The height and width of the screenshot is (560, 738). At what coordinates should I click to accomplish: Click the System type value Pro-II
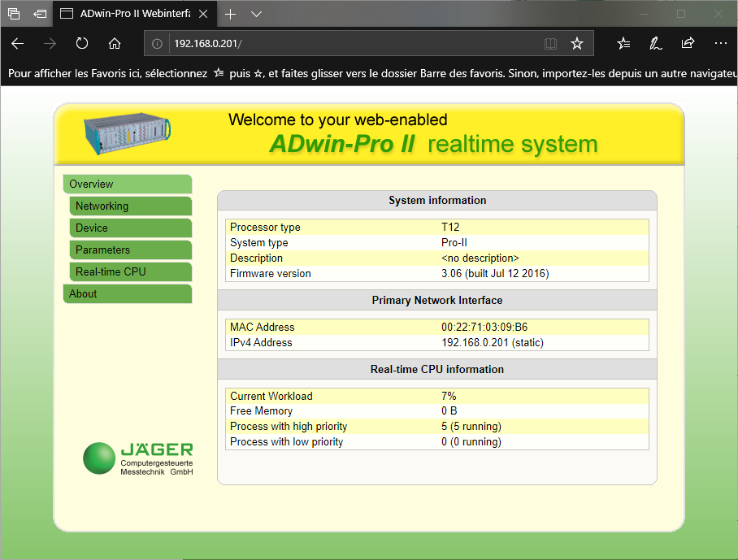pyautogui.click(x=454, y=242)
